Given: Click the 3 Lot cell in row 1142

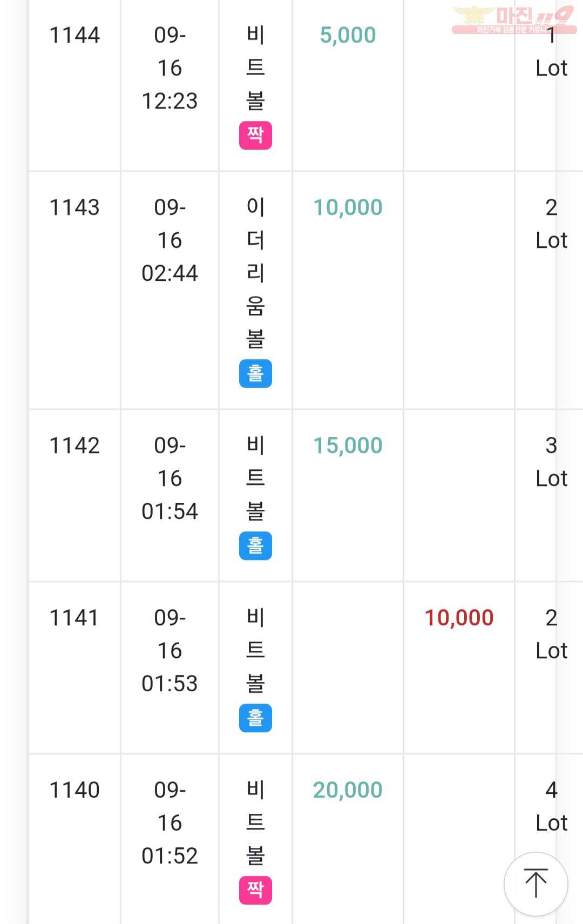Looking at the screenshot, I should click(551, 462).
